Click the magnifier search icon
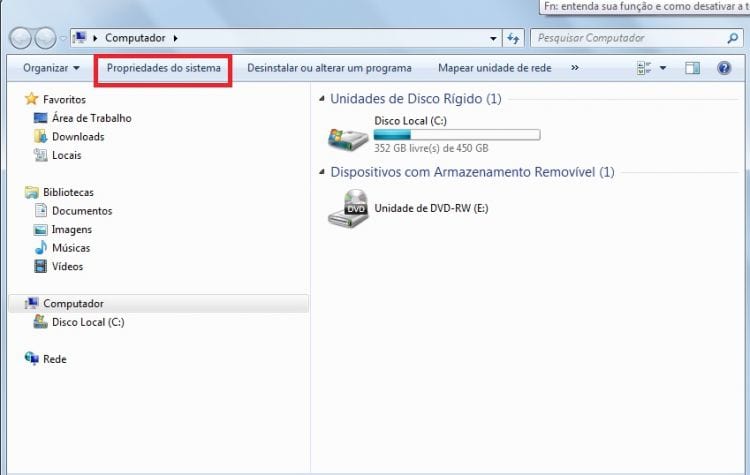 pyautogui.click(x=732, y=38)
